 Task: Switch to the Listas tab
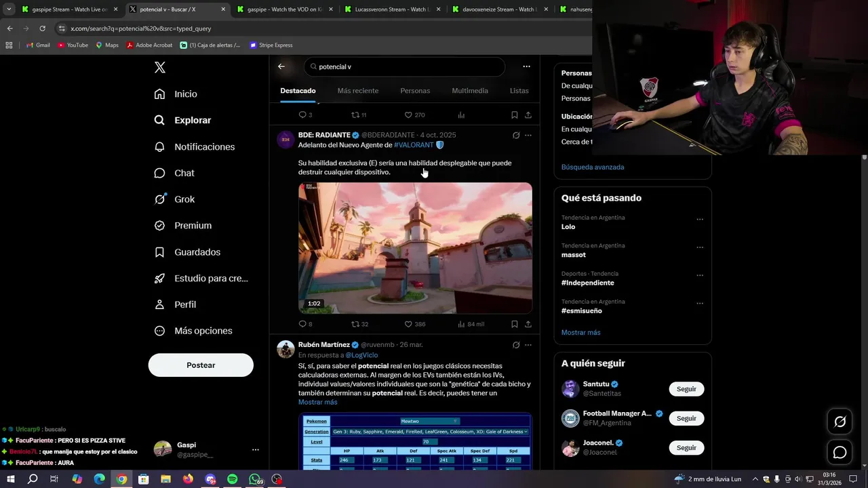pyautogui.click(x=519, y=91)
